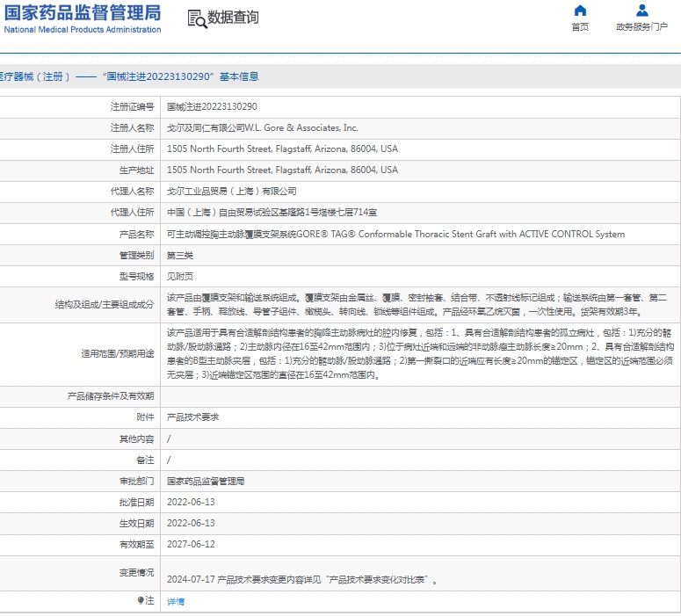The width and height of the screenshot is (681, 616).
Task: Click the 生效日期 label
Action: tap(136, 524)
